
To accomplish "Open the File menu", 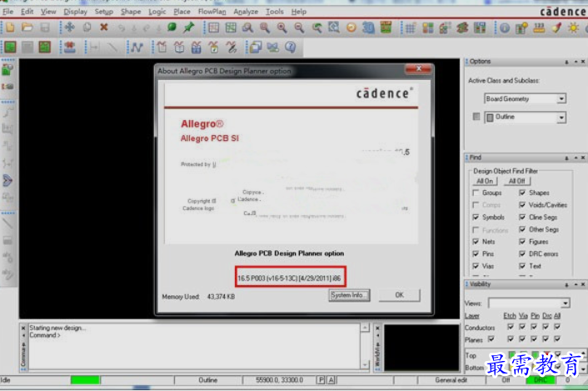I will (x=7, y=12).
